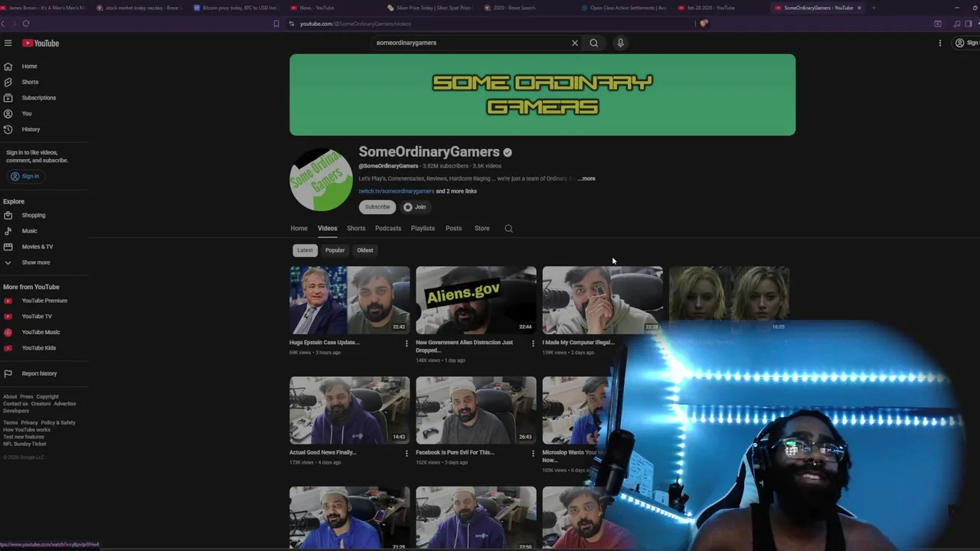This screenshot has width=980, height=551.
Task: Click the browser address bar URL
Action: (x=355, y=24)
